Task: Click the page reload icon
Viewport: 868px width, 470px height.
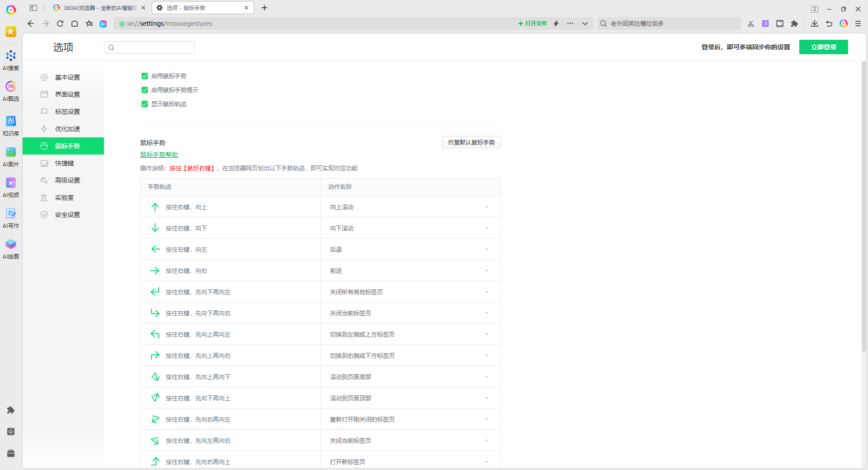Action: coord(60,23)
